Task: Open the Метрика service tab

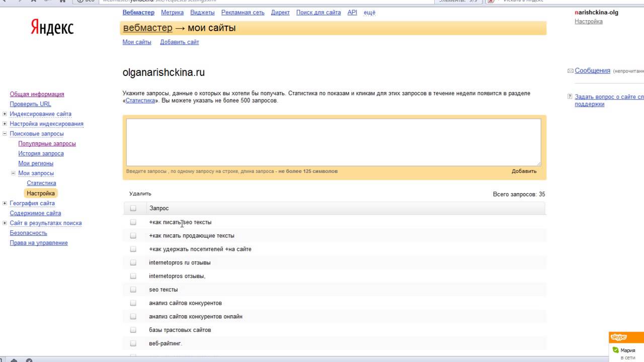Action: point(172,13)
